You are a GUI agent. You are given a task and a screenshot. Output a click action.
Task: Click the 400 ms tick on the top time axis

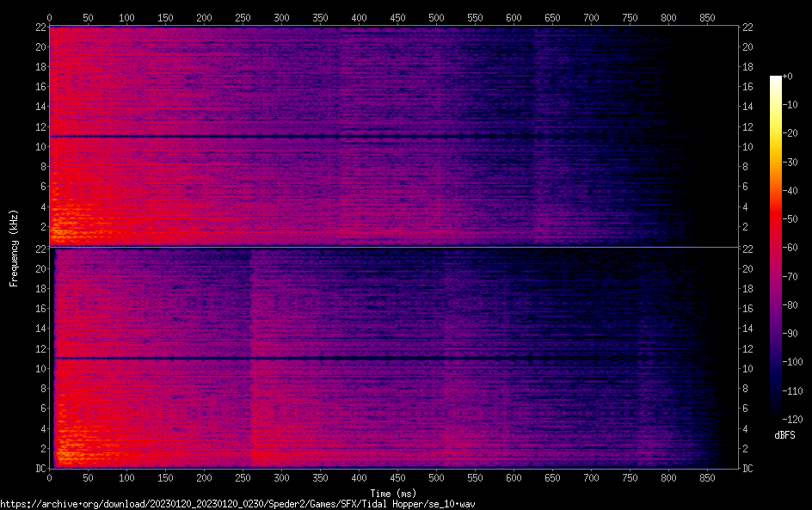359,17
